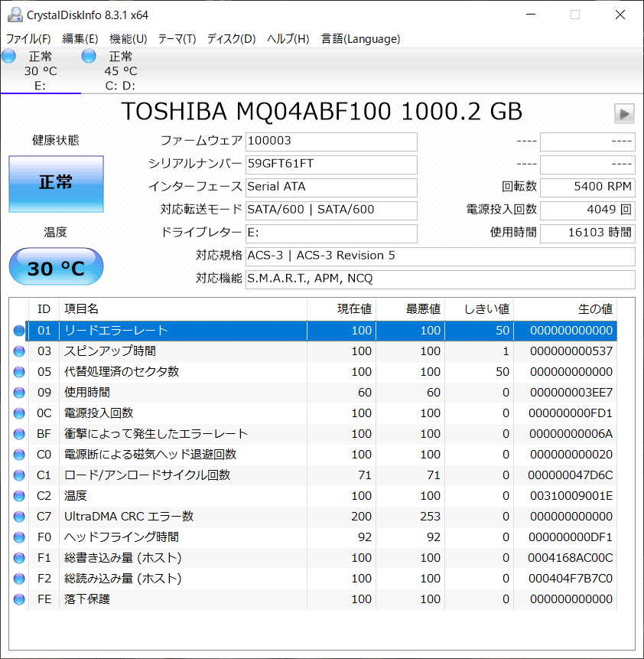644x659 pixels.
Task: Click the status orb in the 09 使用時間 row
Action: tap(19, 393)
